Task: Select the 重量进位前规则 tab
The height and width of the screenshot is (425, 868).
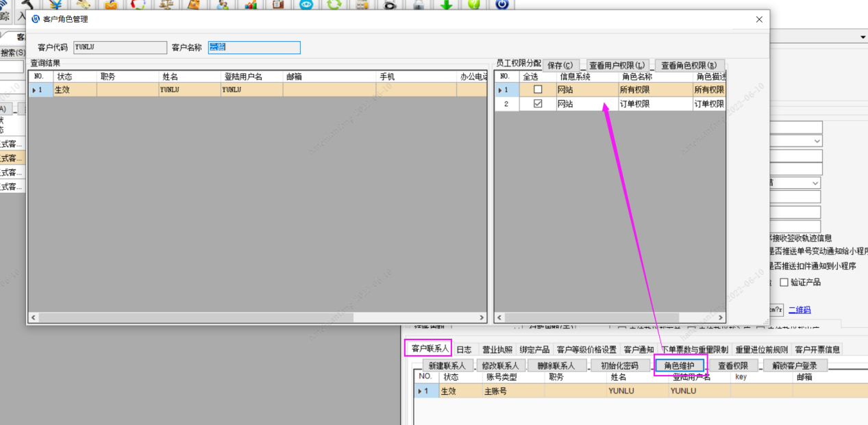Action: [x=762, y=349]
